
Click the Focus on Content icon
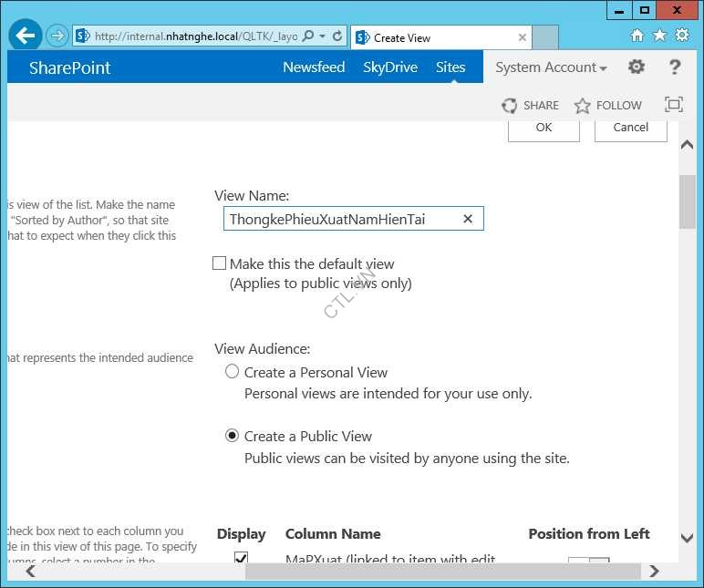click(673, 105)
